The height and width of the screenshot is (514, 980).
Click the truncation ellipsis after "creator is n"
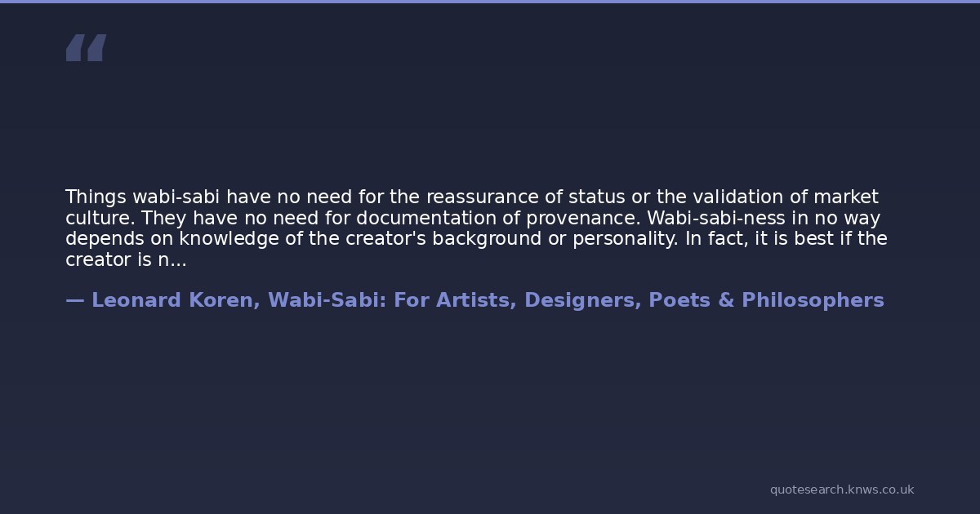[x=179, y=260]
